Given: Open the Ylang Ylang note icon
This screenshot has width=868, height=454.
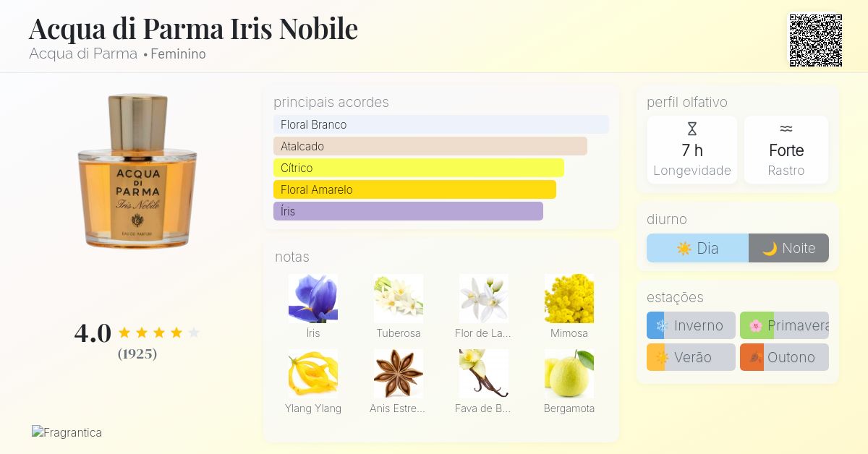Looking at the screenshot, I should coord(312,373).
